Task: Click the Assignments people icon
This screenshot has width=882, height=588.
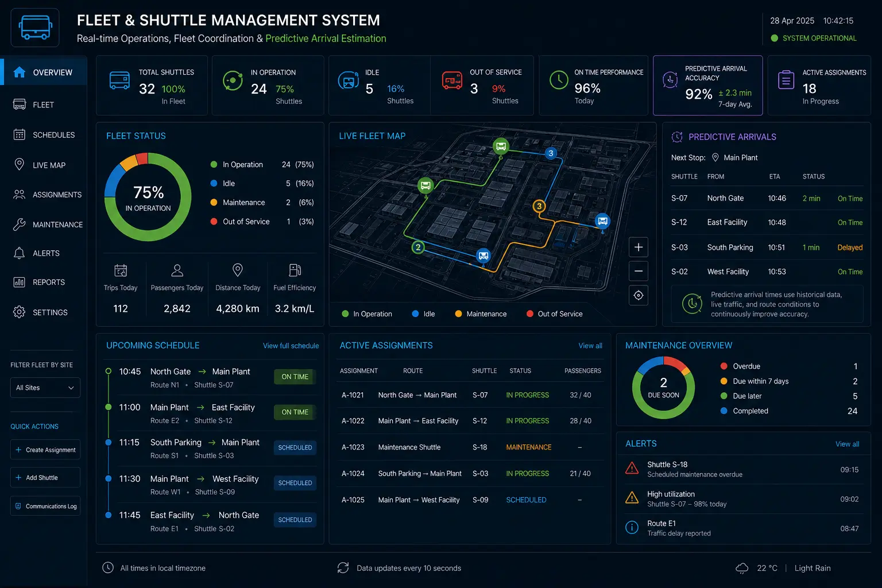Action: click(19, 195)
